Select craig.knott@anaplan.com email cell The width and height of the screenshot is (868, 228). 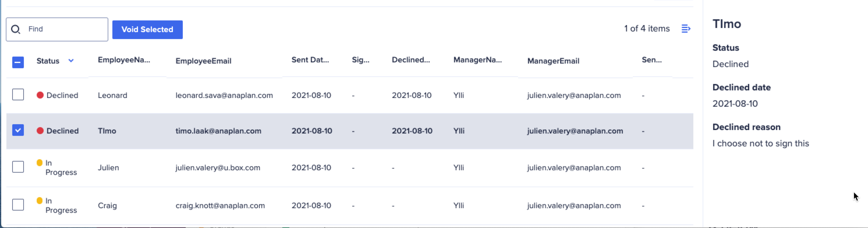(x=220, y=205)
